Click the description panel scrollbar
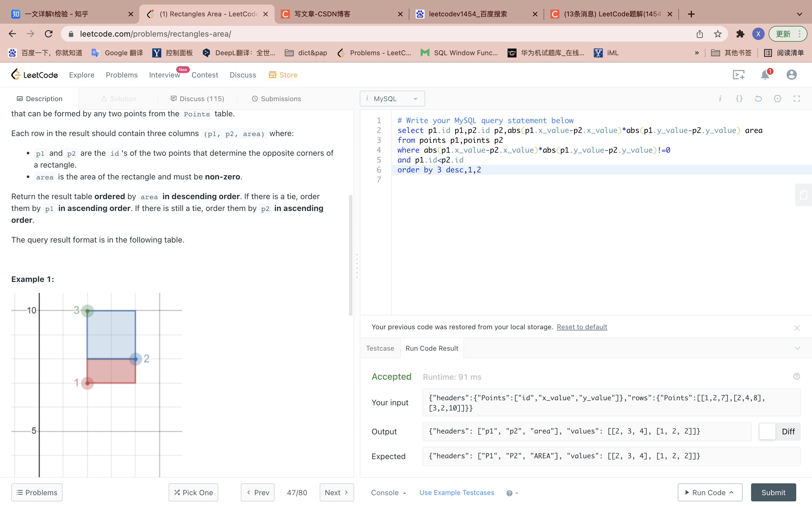 tap(351, 255)
